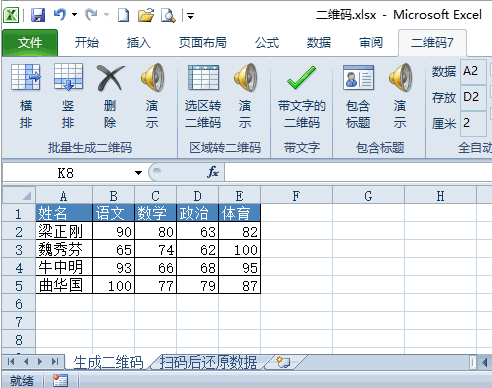Open the redo history dropdown arrow

click(107, 15)
